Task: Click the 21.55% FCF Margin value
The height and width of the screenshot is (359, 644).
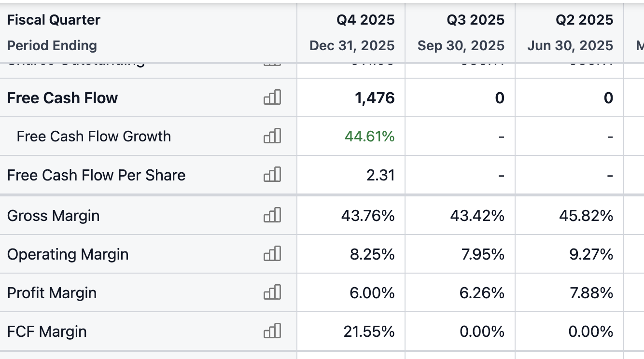Action: coord(369,331)
